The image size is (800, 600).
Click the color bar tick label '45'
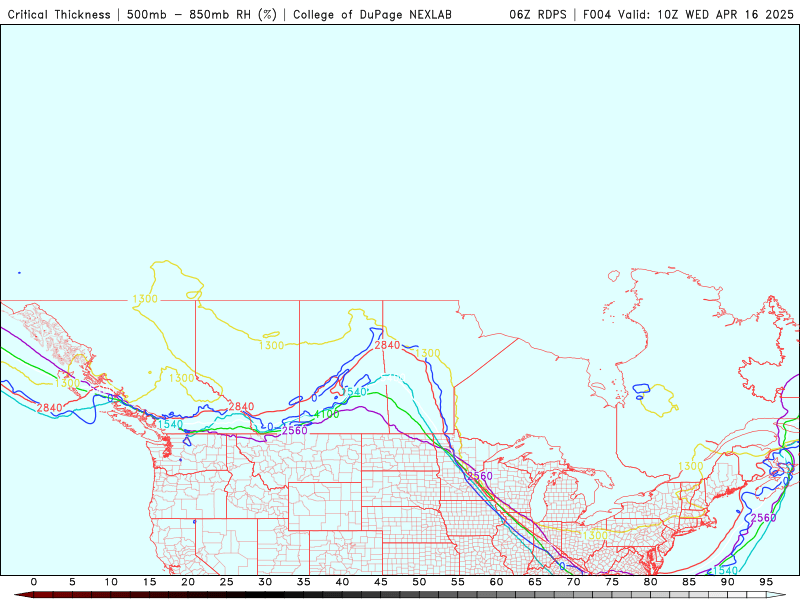pos(381,582)
